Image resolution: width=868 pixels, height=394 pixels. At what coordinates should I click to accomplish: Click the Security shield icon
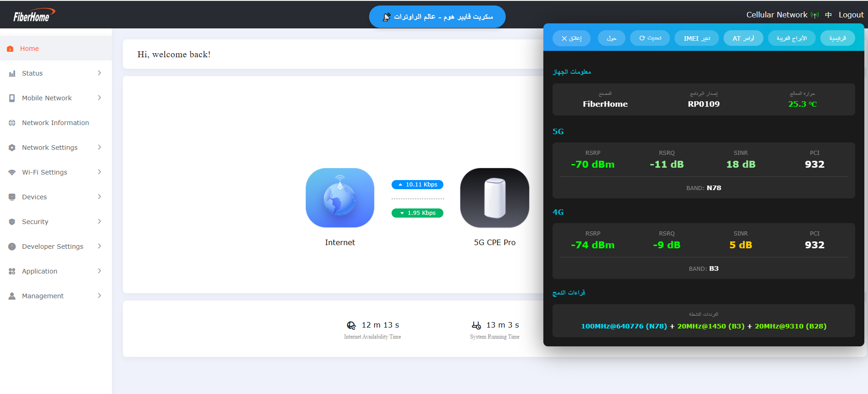12,222
